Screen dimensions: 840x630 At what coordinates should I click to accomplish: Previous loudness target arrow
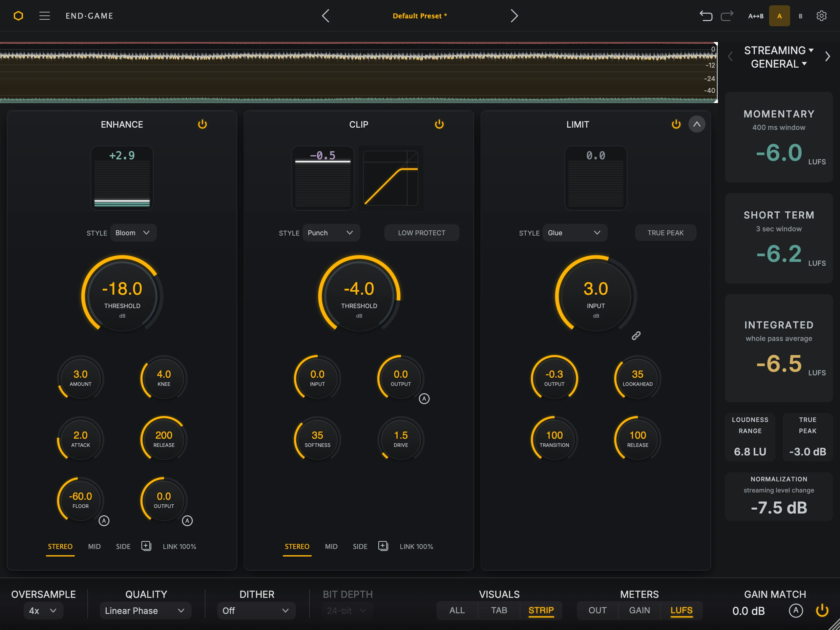coord(730,56)
